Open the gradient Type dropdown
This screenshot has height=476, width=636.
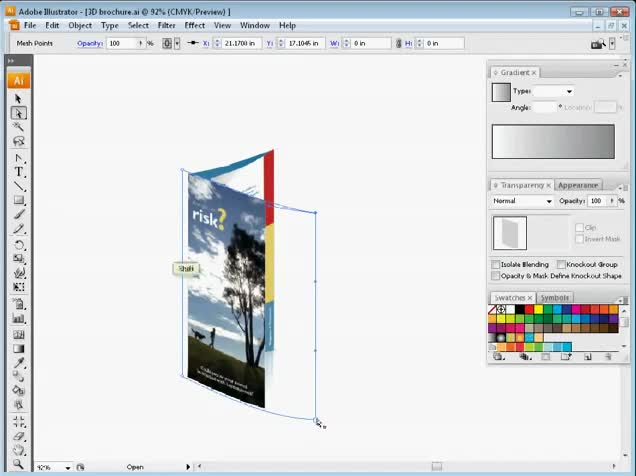click(569, 92)
